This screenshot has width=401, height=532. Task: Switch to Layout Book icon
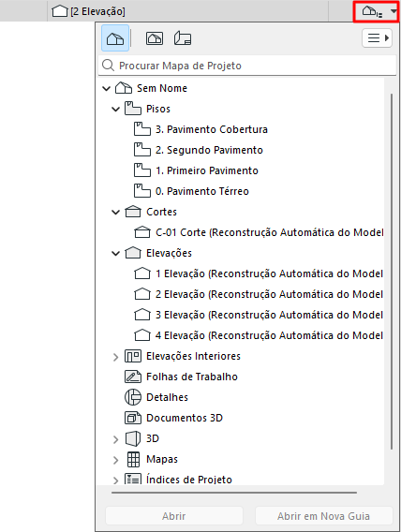pyautogui.click(x=183, y=38)
